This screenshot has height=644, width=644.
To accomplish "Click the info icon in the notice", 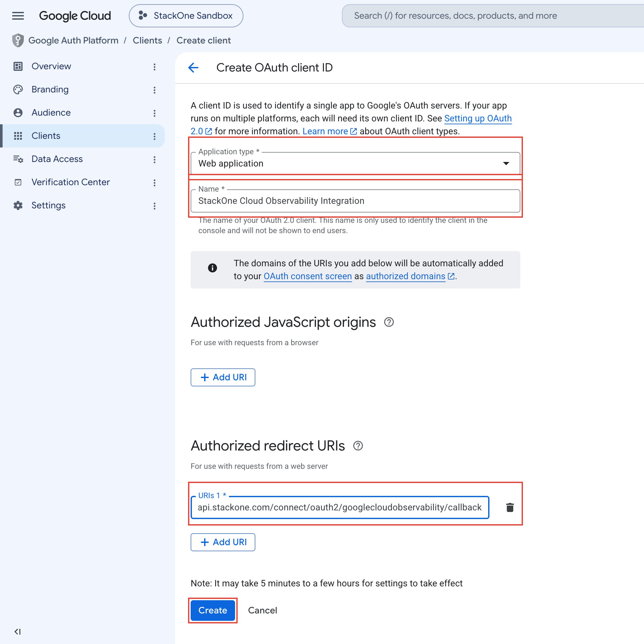I will [x=212, y=268].
